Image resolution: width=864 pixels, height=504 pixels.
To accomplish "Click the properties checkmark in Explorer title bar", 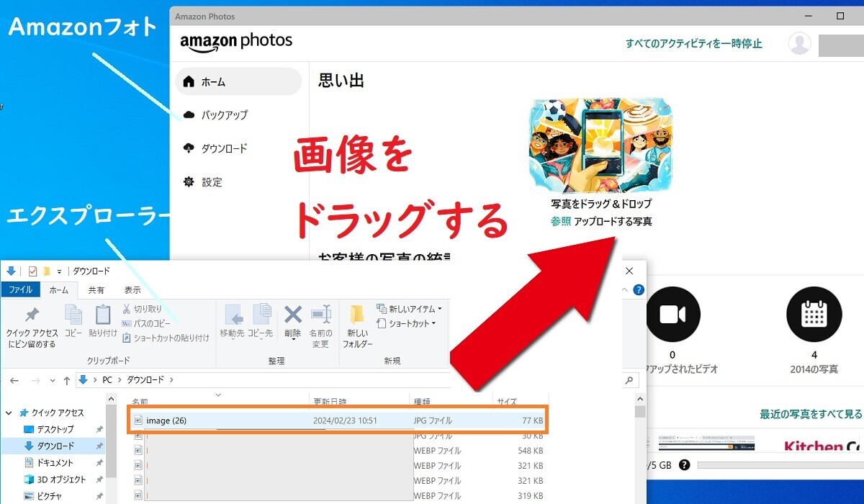I will point(32,271).
